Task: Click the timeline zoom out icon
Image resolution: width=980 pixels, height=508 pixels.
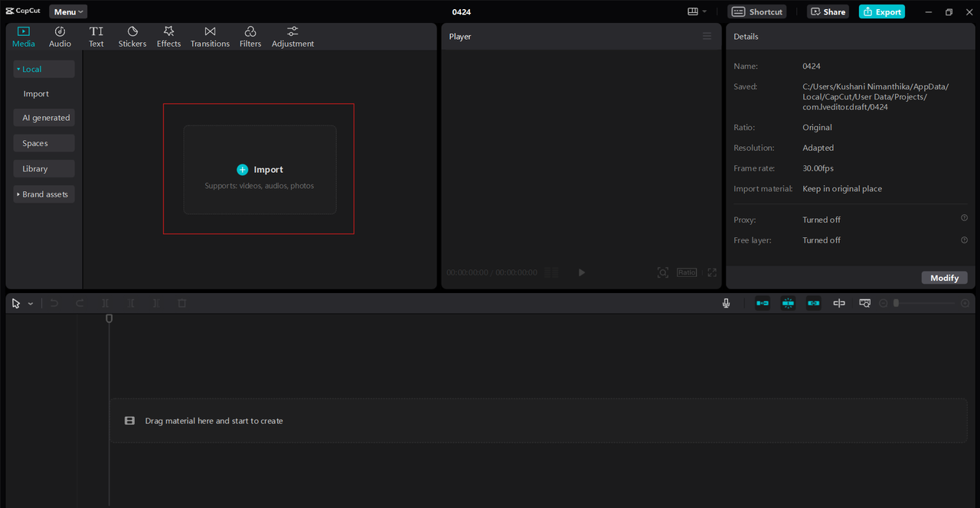Action: pyautogui.click(x=883, y=304)
